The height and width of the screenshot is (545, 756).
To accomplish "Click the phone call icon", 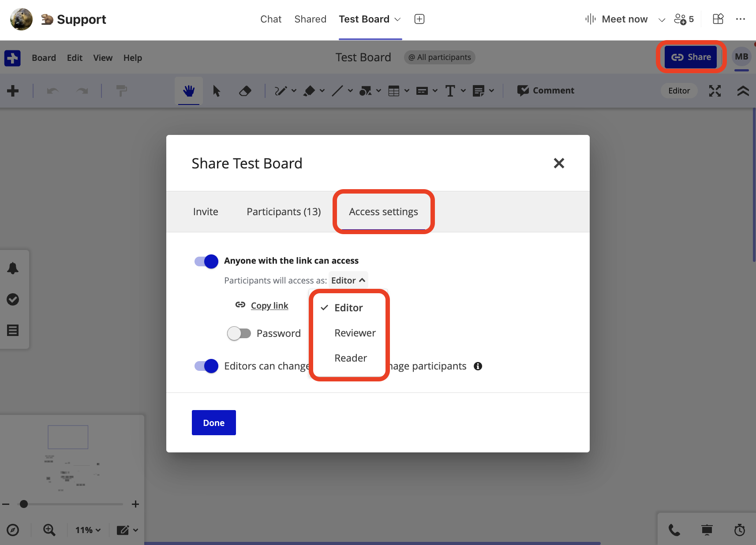I will pyautogui.click(x=674, y=530).
